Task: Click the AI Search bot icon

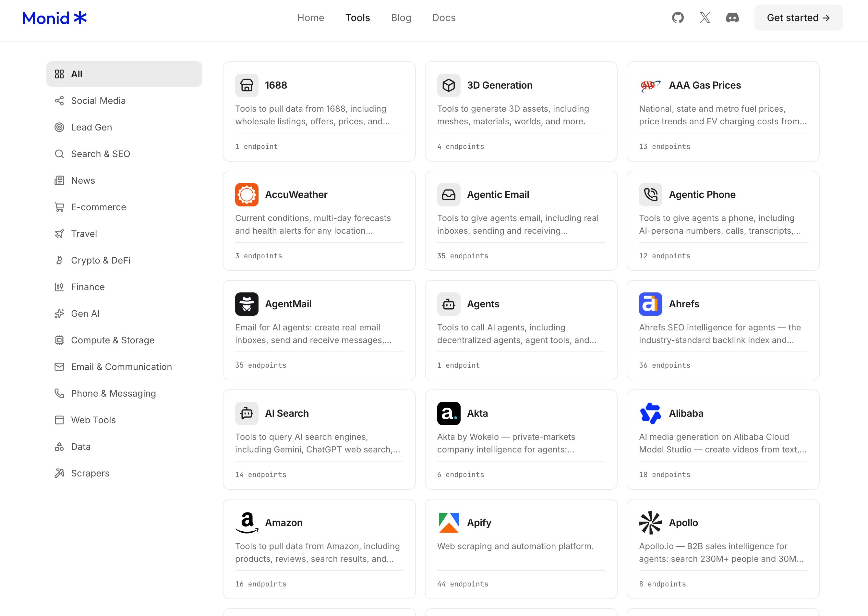Action: click(247, 413)
